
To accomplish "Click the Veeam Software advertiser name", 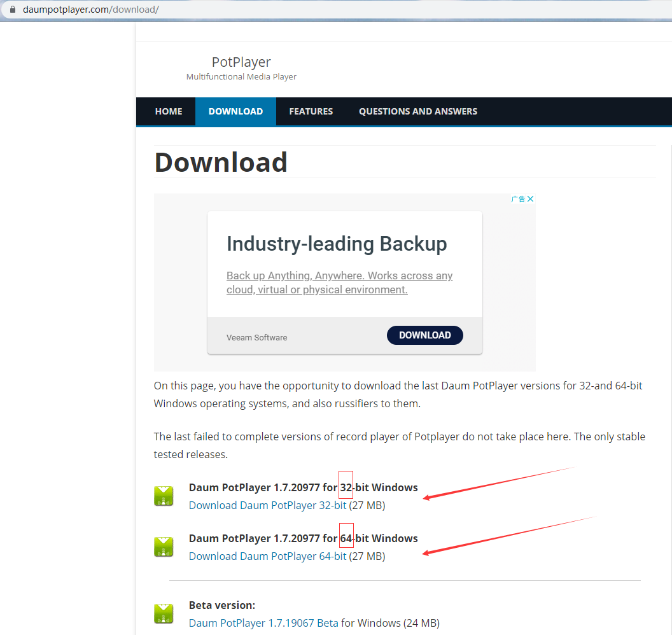I will click(x=256, y=338).
